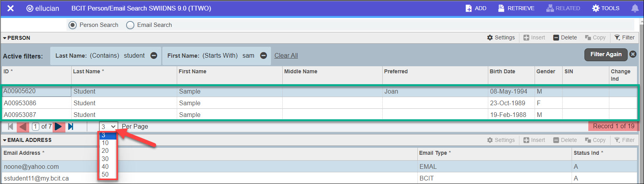Click the Filter Again button

click(606, 55)
